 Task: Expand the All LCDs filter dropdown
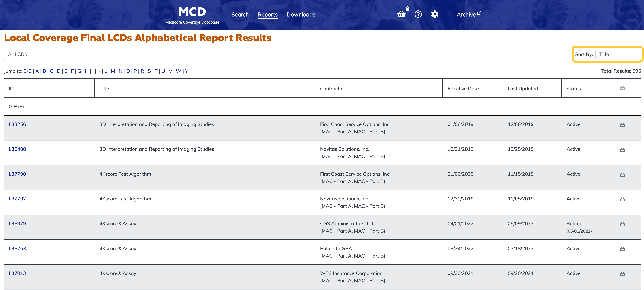point(28,54)
